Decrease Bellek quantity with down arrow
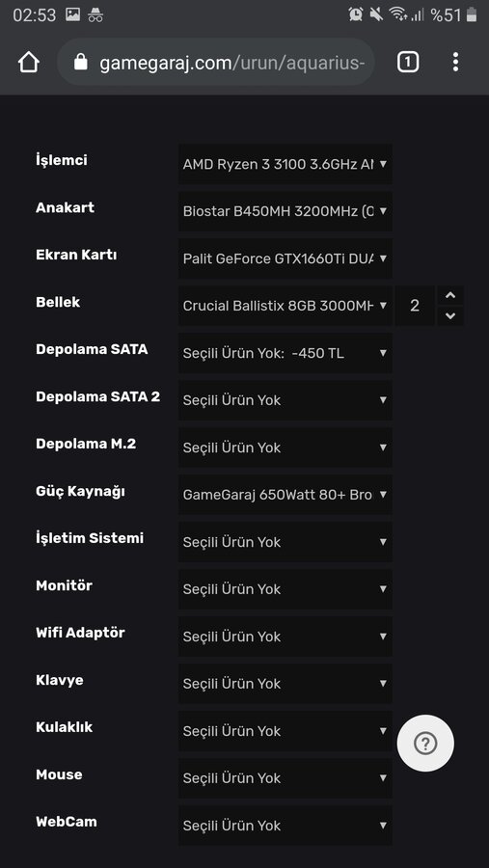Image resolution: width=489 pixels, height=868 pixels. pyautogui.click(x=450, y=316)
